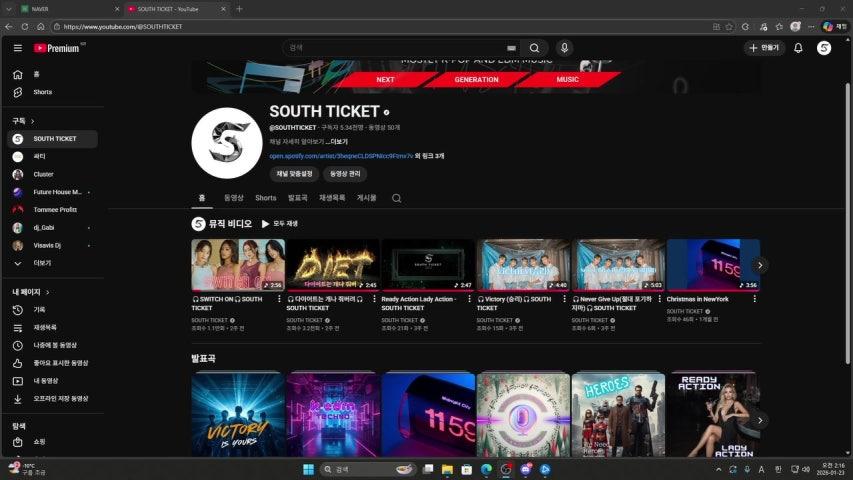Click the YouTube search input field
The width and height of the screenshot is (853, 480).
pyautogui.click(x=395, y=48)
